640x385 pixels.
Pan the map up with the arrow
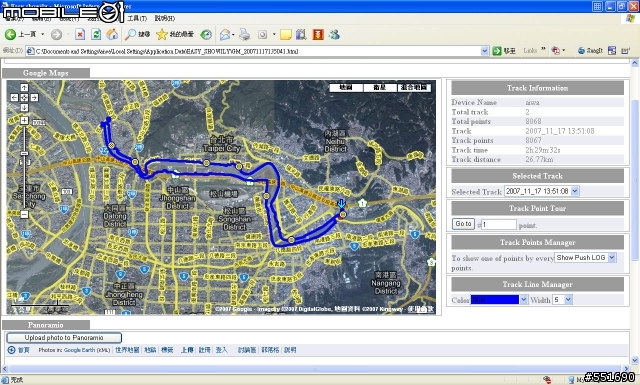pos(24,87)
